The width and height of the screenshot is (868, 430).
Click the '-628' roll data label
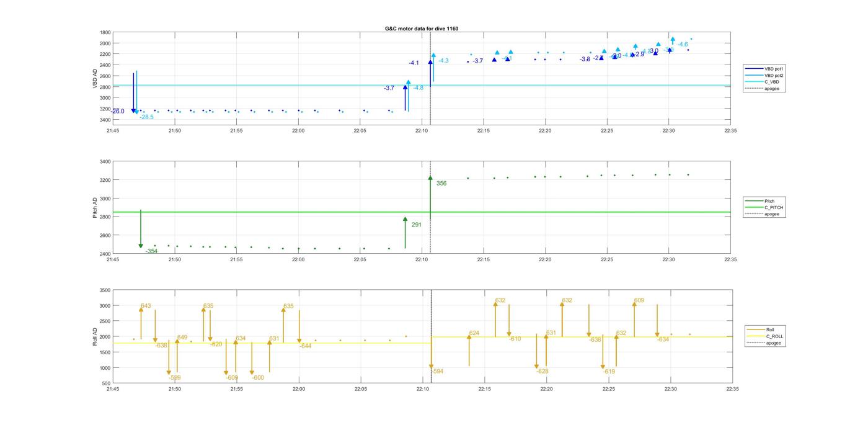pyautogui.click(x=542, y=372)
